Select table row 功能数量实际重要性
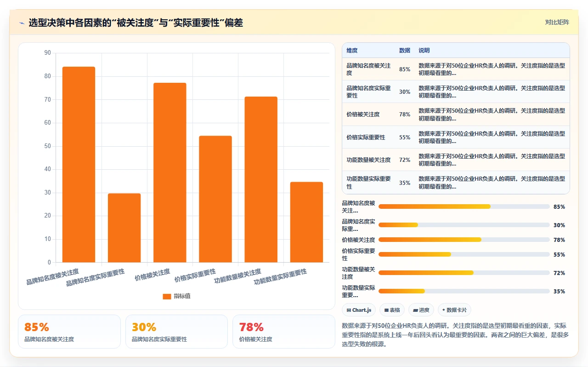The height and width of the screenshot is (367, 588). coord(456,182)
